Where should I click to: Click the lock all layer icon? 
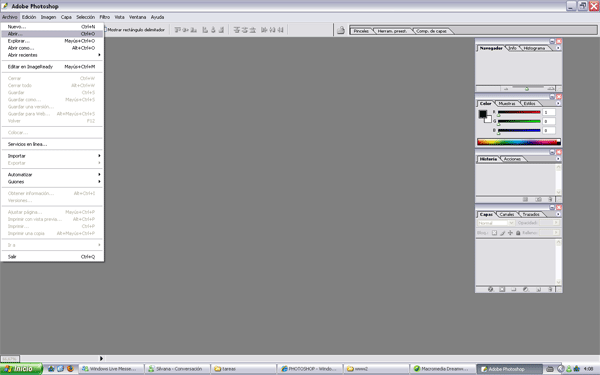tap(518, 233)
